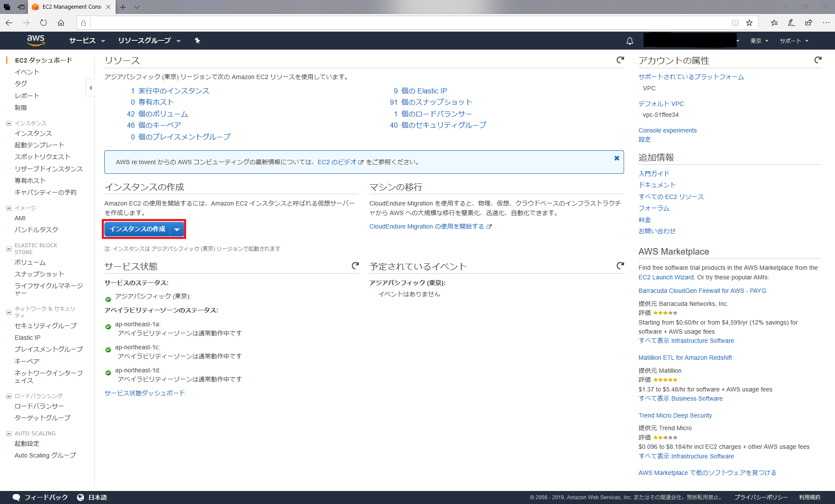Image resolution: width=835 pixels, height=504 pixels.
Task: Select EC2 ダッシュボード in sidebar
Action: click(43, 60)
